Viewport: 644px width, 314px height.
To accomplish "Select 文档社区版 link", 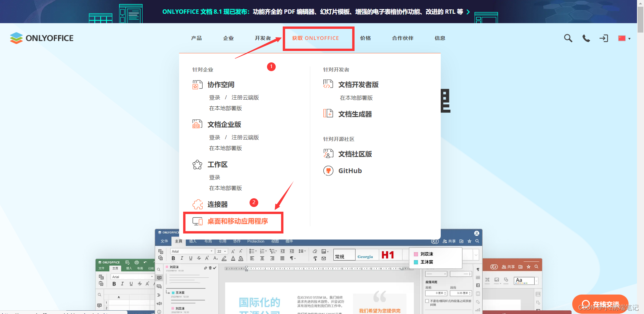I will pos(355,154).
